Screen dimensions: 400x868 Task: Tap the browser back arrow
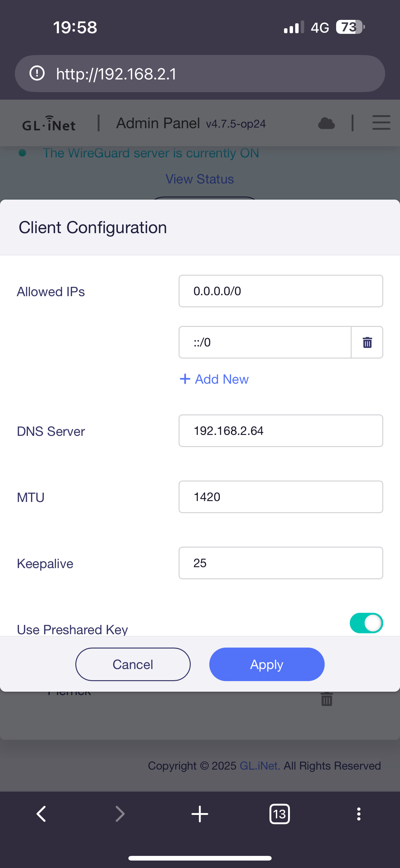[x=42, y=814]
